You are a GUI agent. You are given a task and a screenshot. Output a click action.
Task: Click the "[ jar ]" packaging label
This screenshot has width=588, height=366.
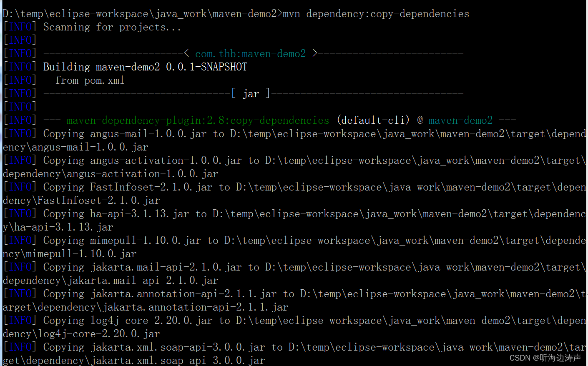(251, 94)
